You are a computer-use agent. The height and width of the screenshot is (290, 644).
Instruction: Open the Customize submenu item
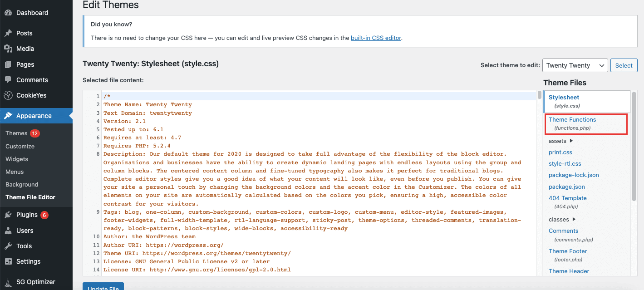click(x=20, y=146)
